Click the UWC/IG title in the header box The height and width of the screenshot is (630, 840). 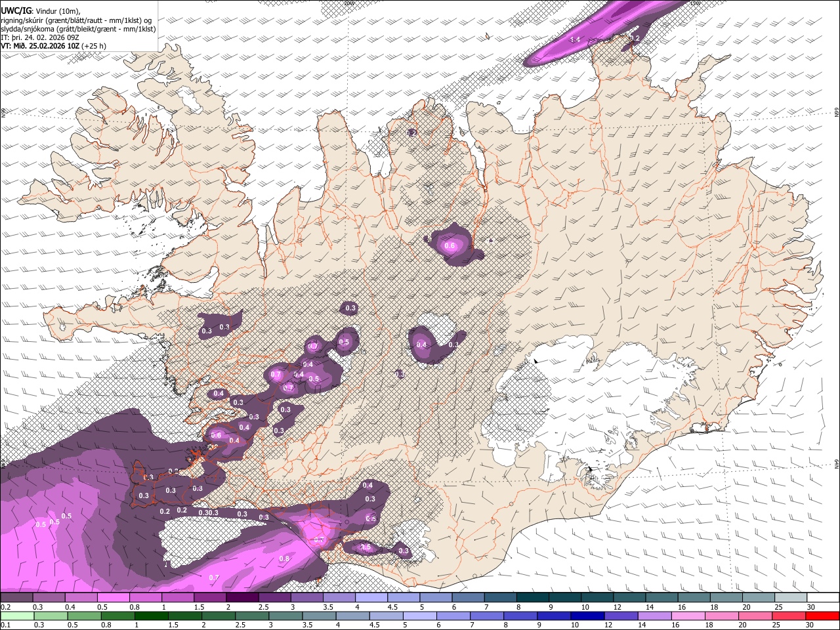click(15, 11)
